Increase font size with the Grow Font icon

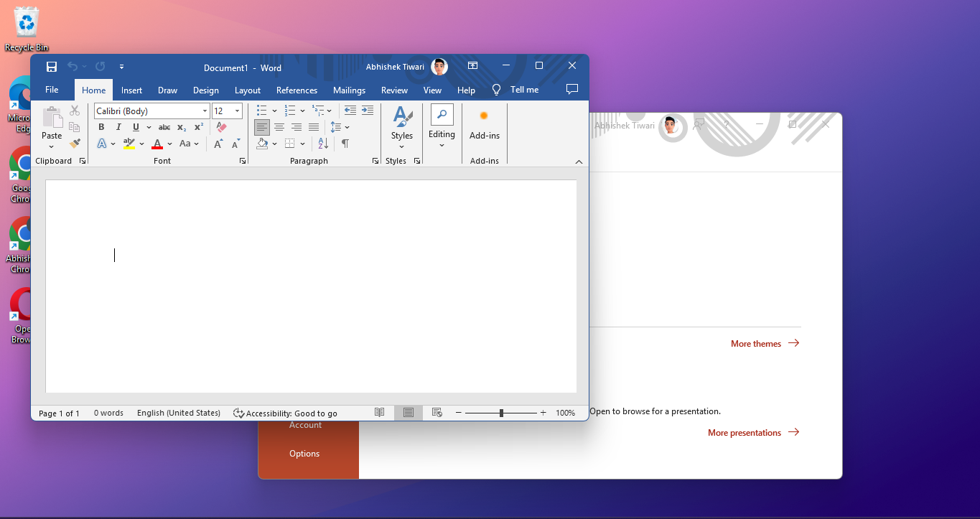click(218, 144)
